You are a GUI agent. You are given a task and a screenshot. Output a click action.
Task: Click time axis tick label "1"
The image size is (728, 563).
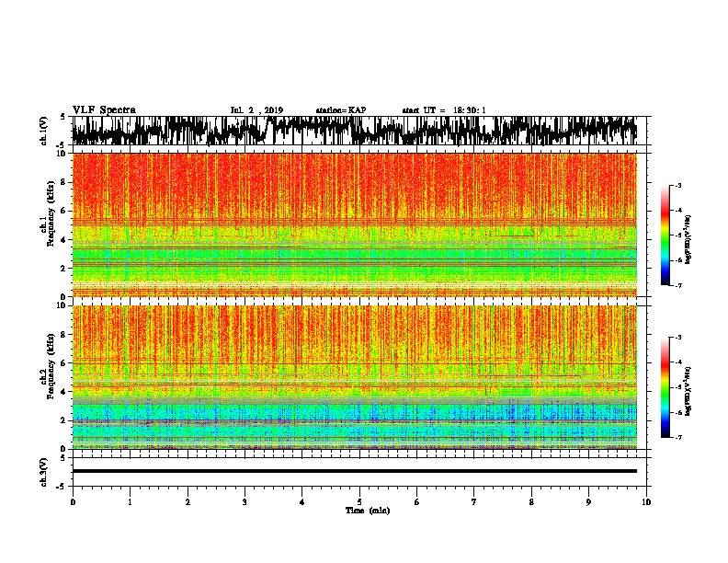[x=130, y=502]
